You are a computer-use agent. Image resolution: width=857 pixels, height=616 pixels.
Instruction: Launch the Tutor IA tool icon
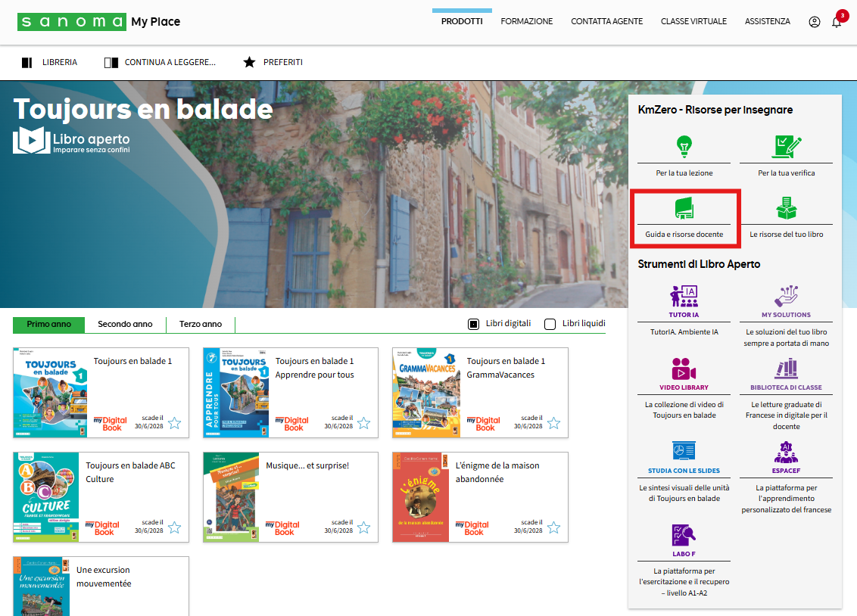click(x=684, y=297)
